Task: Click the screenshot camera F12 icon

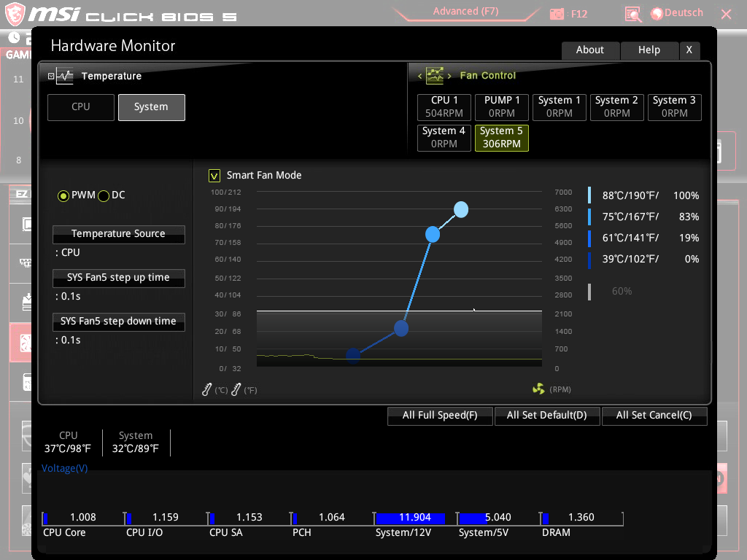Action: [557, 15]
